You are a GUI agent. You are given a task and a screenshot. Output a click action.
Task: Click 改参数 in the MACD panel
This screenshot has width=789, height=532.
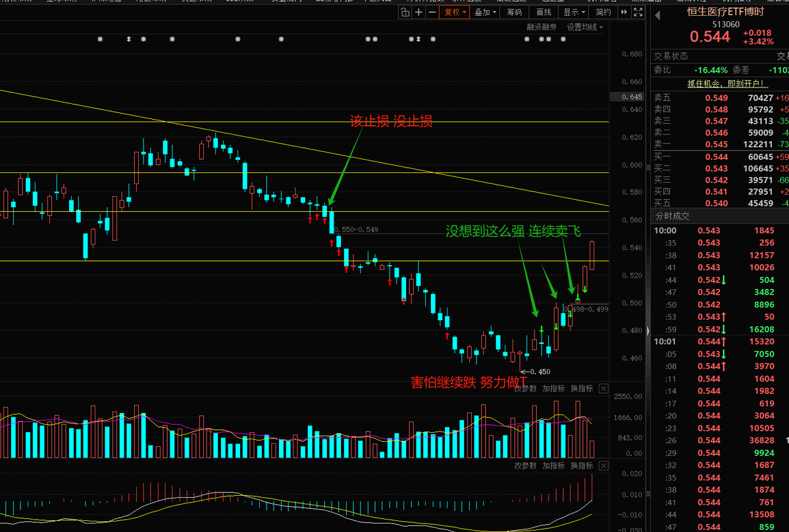pos(525,466)
